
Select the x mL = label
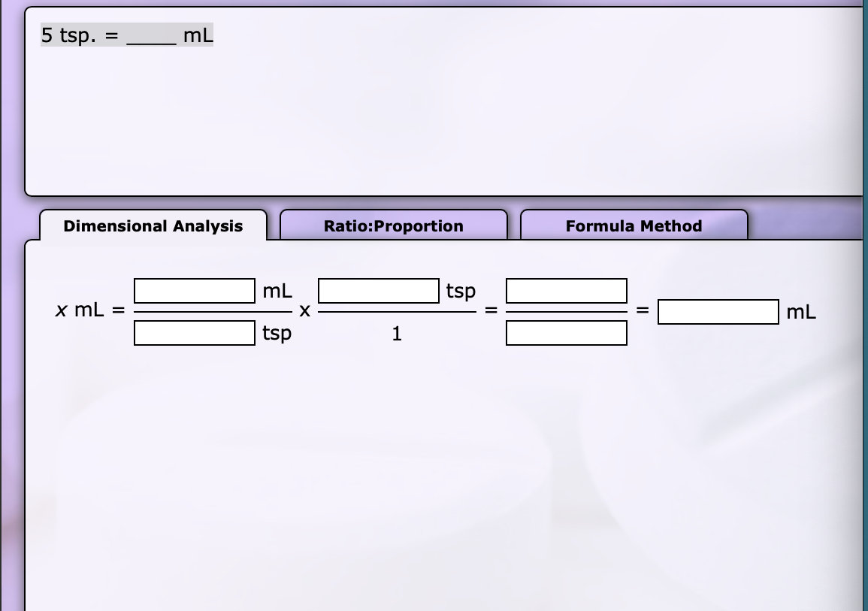[x=87, y=309]
